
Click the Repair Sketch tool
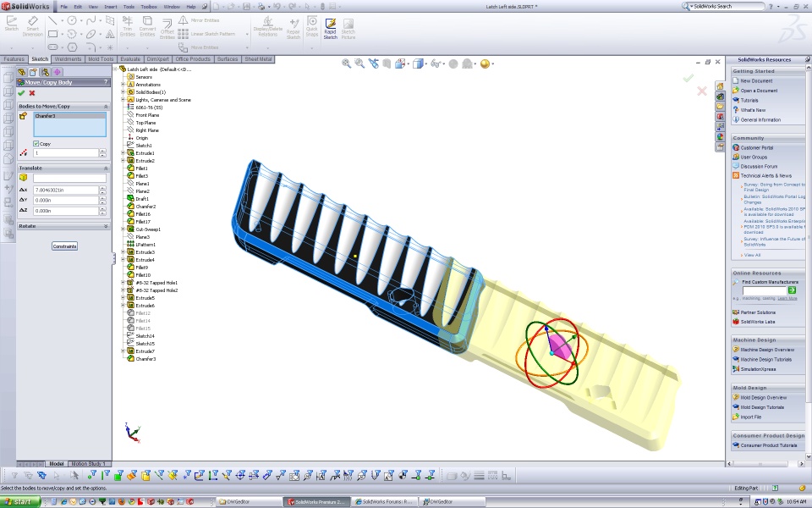tap(294, 29)
